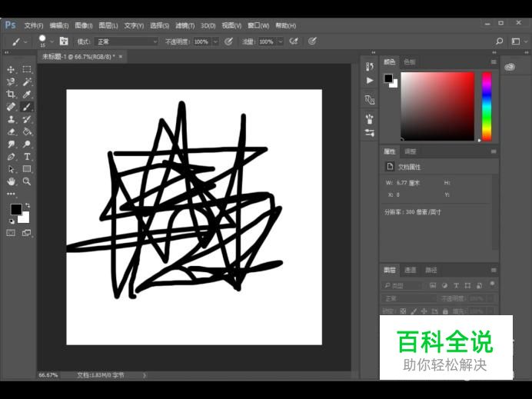Image resolution: width=532 pixels, height=399 pixels.
Task: Switch to the 路径 tab
Action: 431,270
